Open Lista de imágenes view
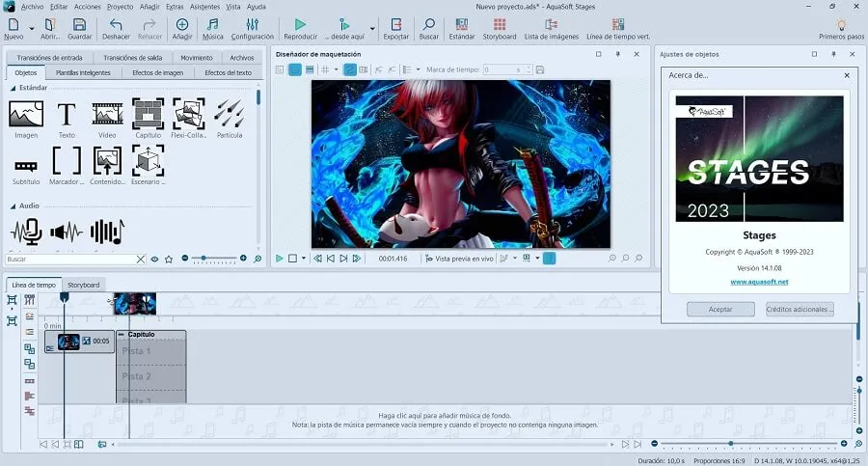The width and height of the screenshot is (868, 466). (x=552, y=29)
